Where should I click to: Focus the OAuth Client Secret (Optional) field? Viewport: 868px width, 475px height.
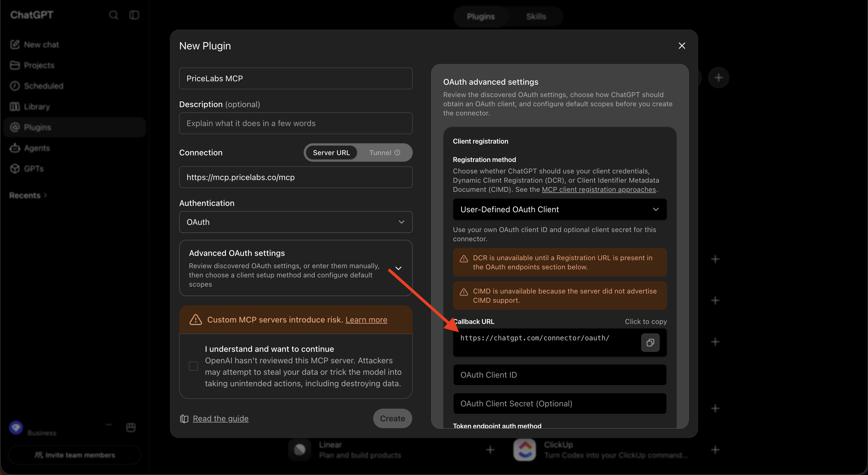point(559,403)
